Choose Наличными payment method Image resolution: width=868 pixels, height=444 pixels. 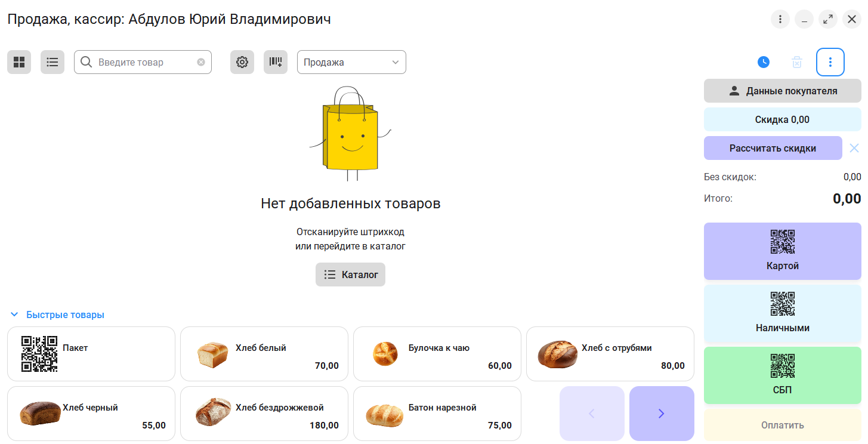(782, 313)
